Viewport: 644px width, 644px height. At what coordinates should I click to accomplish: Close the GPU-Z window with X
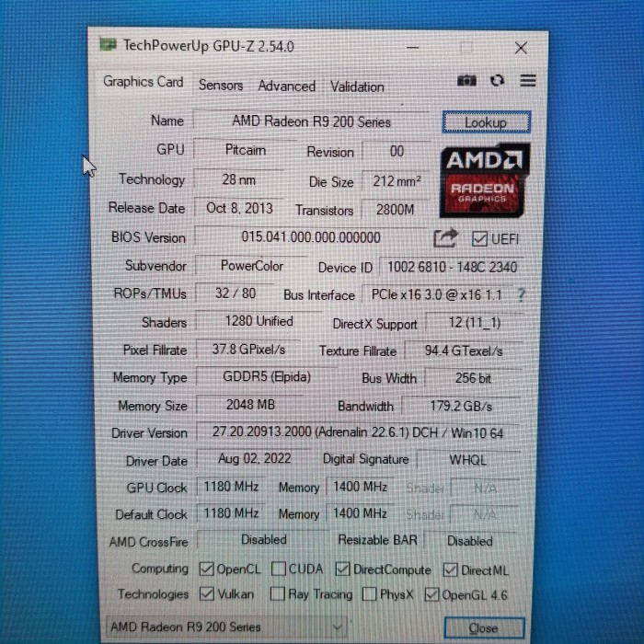coord(521,48)
